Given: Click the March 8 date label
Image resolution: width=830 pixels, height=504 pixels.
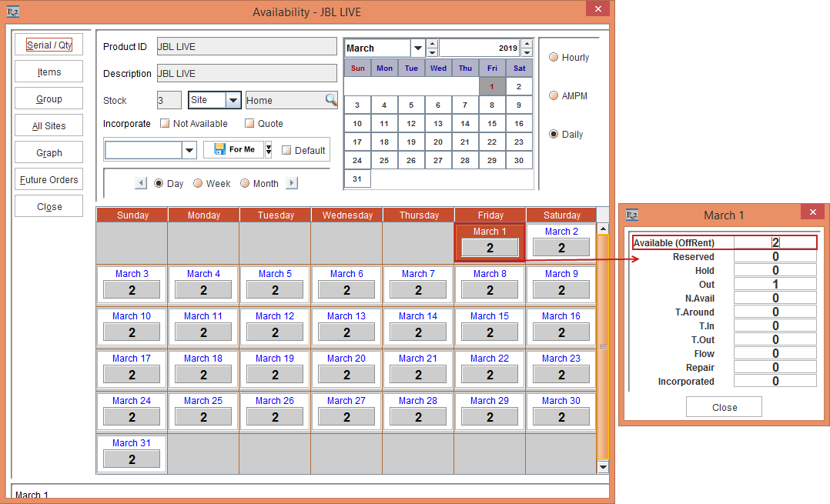Looking at the screenshot, I should tap(490, 273).
